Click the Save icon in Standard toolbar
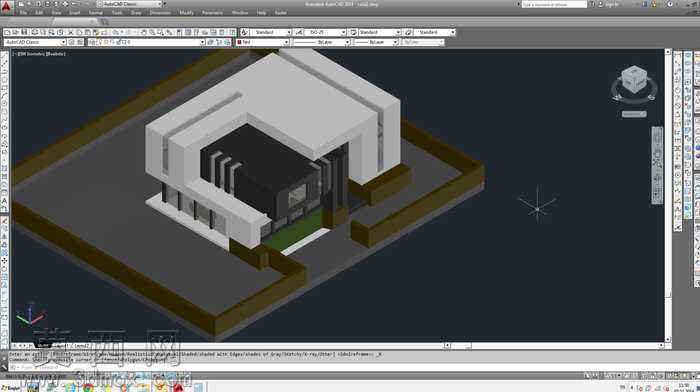This screenshot has width=700, height=392. click(x=24, y=32)
